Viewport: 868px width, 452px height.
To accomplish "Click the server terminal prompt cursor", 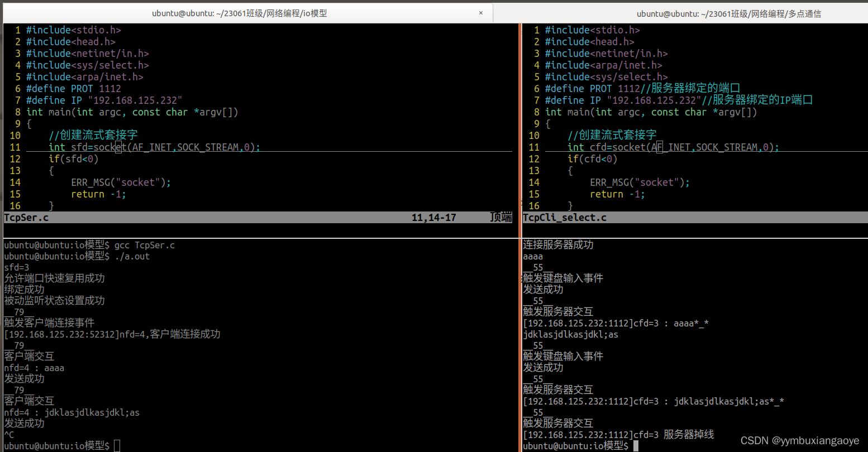I will click(117, 446).
